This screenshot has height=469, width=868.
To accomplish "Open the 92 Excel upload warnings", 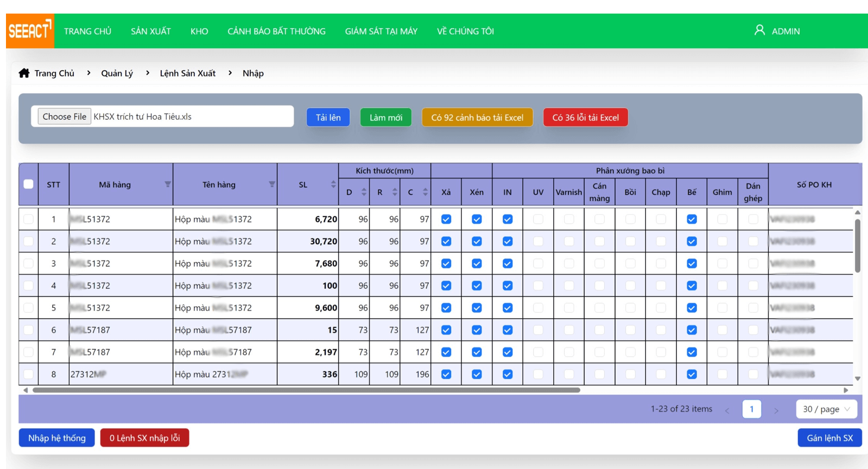I will [477, 117].
